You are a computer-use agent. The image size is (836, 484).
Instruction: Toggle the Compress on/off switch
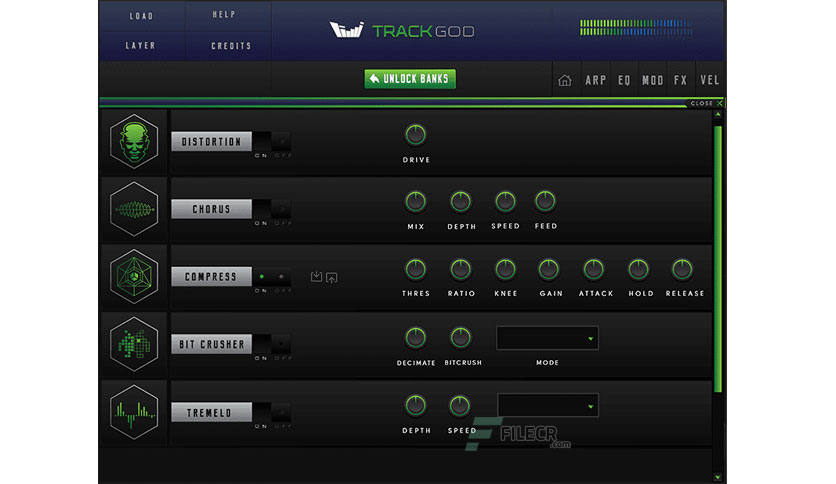pyautogui.click(x=272, y=277)
